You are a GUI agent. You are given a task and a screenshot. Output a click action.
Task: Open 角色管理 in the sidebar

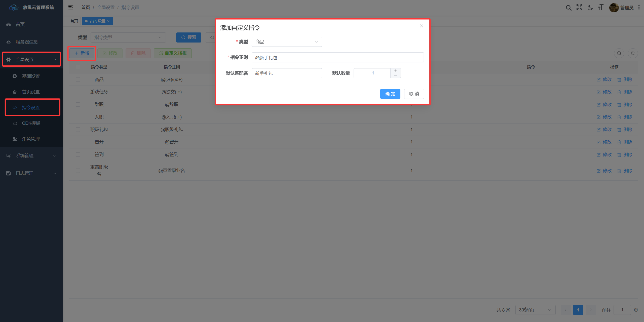(x=31, y=139)
